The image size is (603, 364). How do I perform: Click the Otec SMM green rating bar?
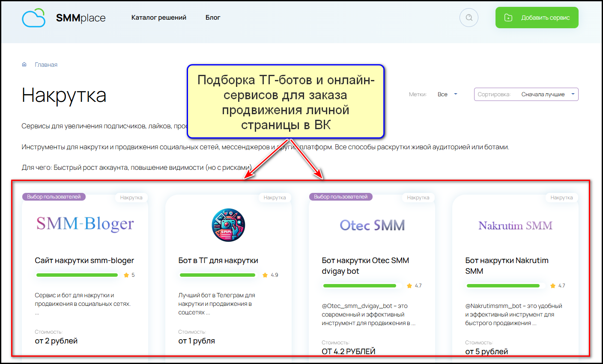tap(360, 286)
